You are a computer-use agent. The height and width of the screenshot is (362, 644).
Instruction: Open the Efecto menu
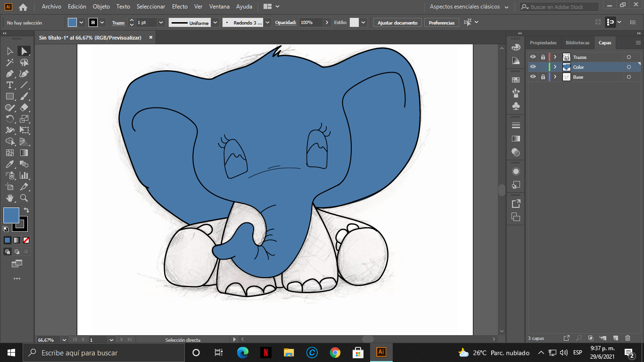180,7
